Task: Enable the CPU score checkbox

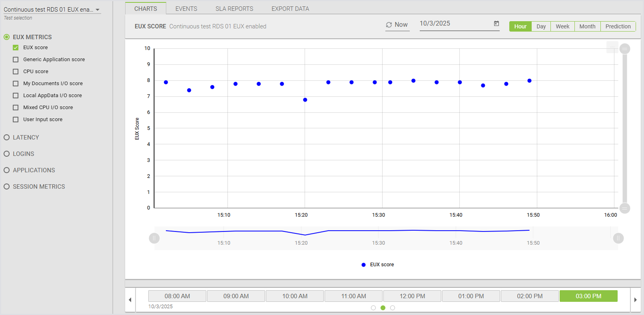Action: click(x=16, y=72)
